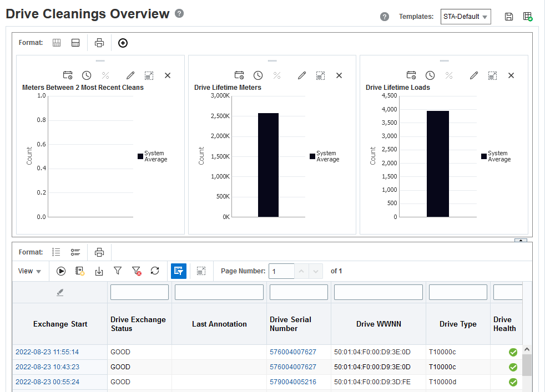
Task: Open the View menu
Action: point(29,271)
